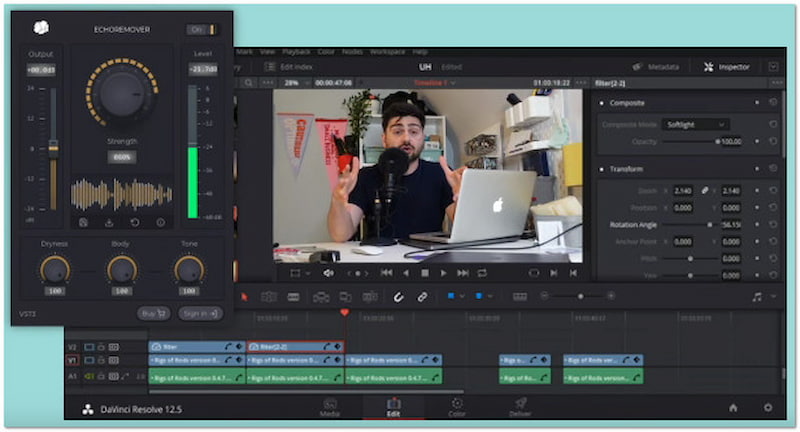The image size is (800, 432).
Task: Toggle clip linking chain icon
Action: tap(422, 296)
